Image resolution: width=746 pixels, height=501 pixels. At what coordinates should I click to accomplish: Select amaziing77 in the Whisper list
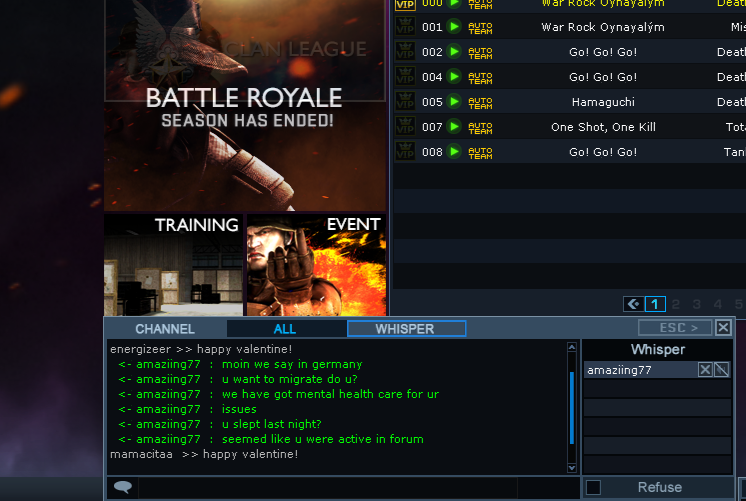pyautogui.click(x=640, y=370)
